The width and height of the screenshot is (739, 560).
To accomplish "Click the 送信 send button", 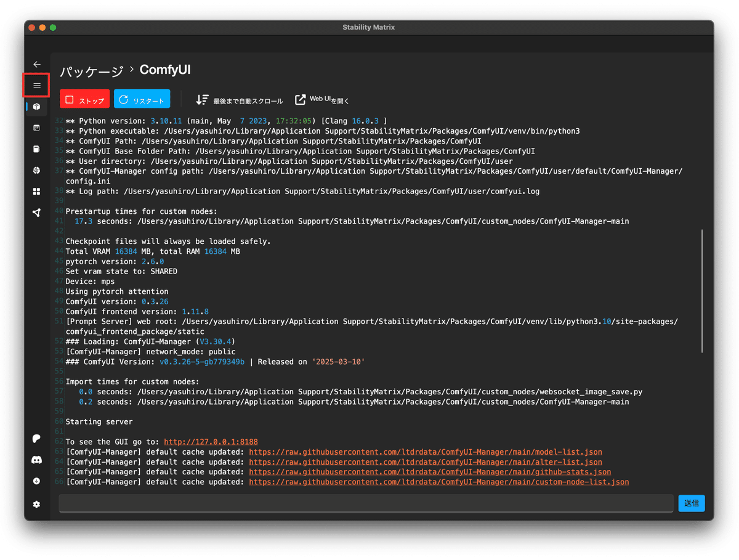I will tap(692, 503).
